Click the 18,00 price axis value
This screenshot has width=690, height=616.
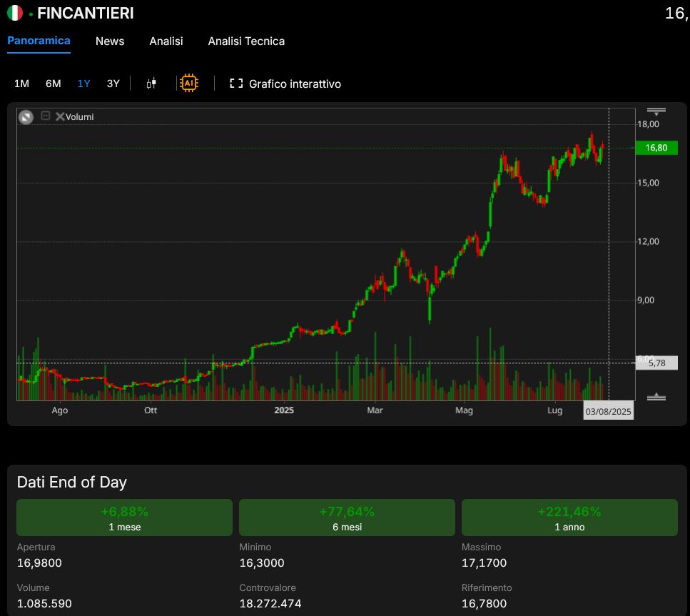649,124
